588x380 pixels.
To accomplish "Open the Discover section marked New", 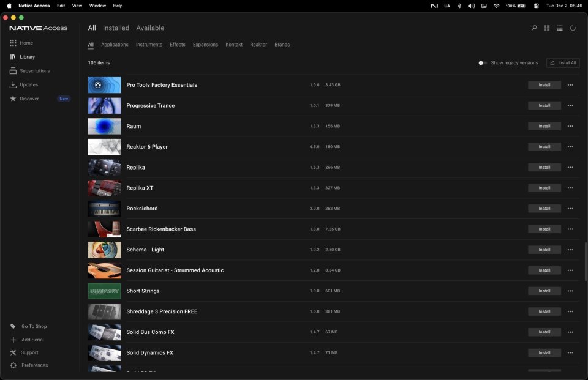I will click(29, 98).
